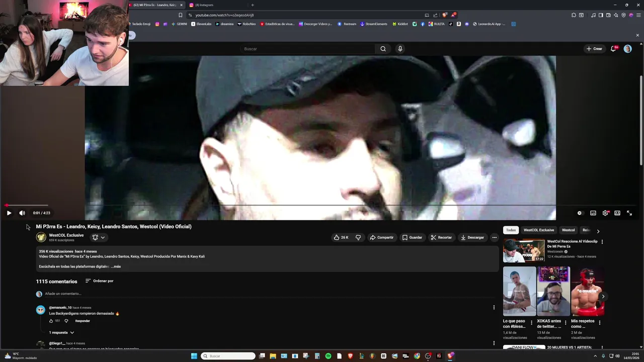
Task: Open YouTube notifications bell
Action: pos(613,49)
